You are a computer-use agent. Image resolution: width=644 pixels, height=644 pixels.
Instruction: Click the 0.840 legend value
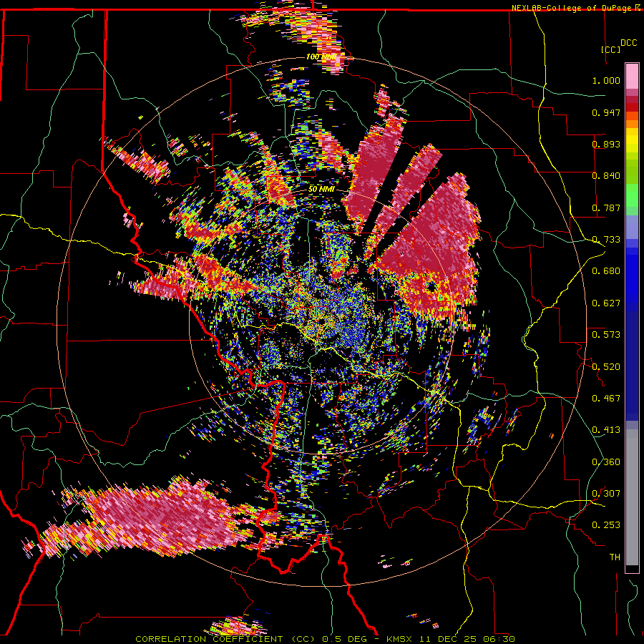[x=606, y=176]
